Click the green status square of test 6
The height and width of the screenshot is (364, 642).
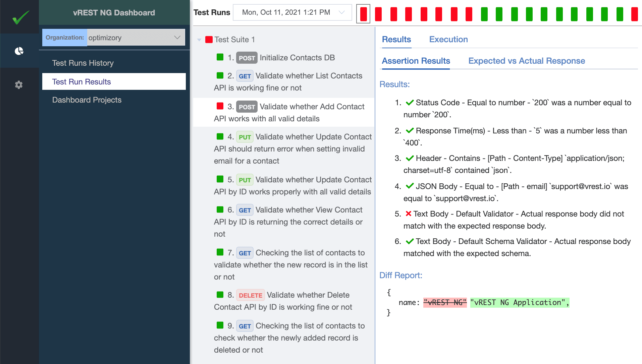click(x=220, y=209)
